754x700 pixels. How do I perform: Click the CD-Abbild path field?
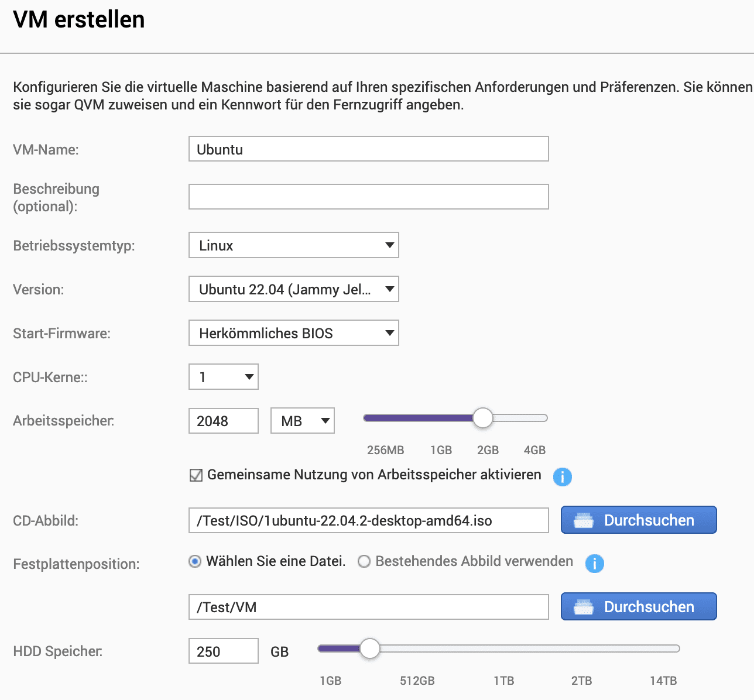click(x=369, y=520)
